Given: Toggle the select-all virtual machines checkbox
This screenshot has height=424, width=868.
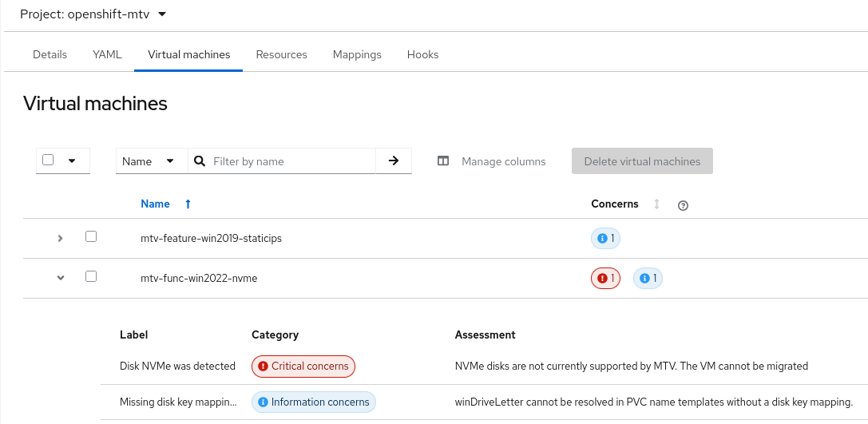Looking at the screenshot, I should [x=48, y=160].
